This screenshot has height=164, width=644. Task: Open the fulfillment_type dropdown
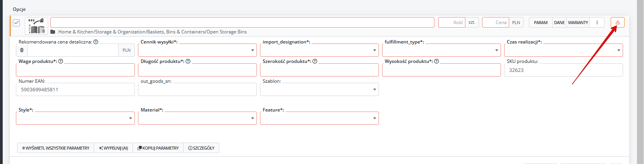(x=441, y=50)
